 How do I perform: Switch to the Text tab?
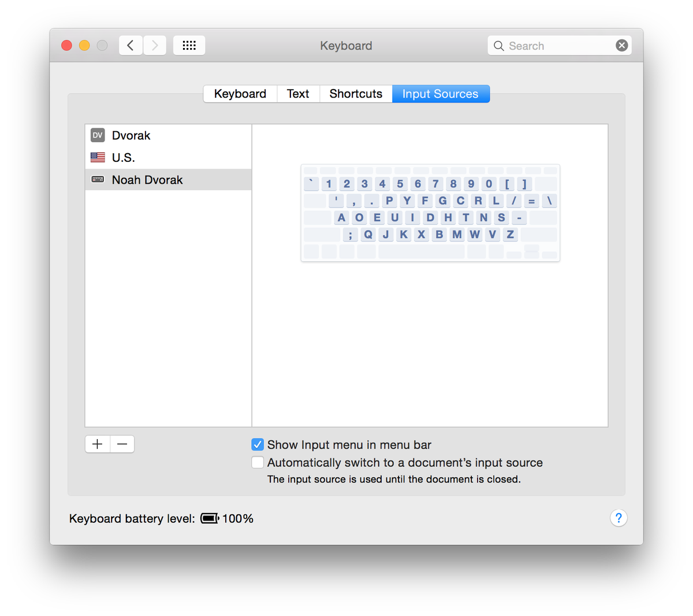click(298, 94)
